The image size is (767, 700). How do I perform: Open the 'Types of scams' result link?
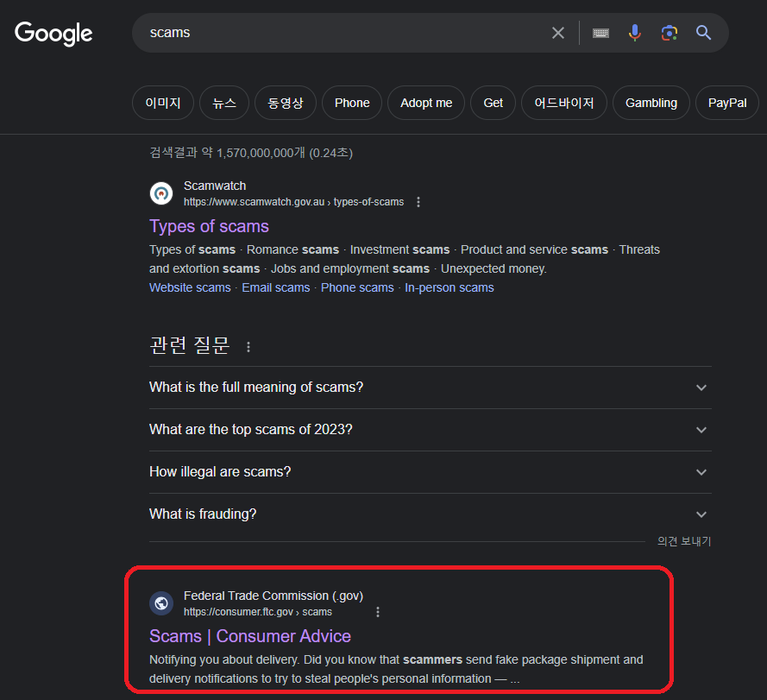[x=209, y=226]
